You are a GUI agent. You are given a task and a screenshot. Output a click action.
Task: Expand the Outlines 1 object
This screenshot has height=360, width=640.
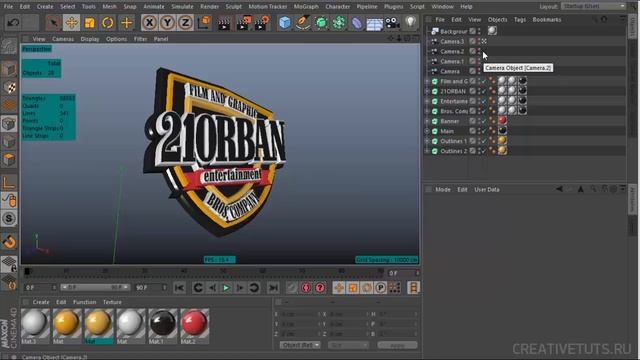tap(427, 141)
